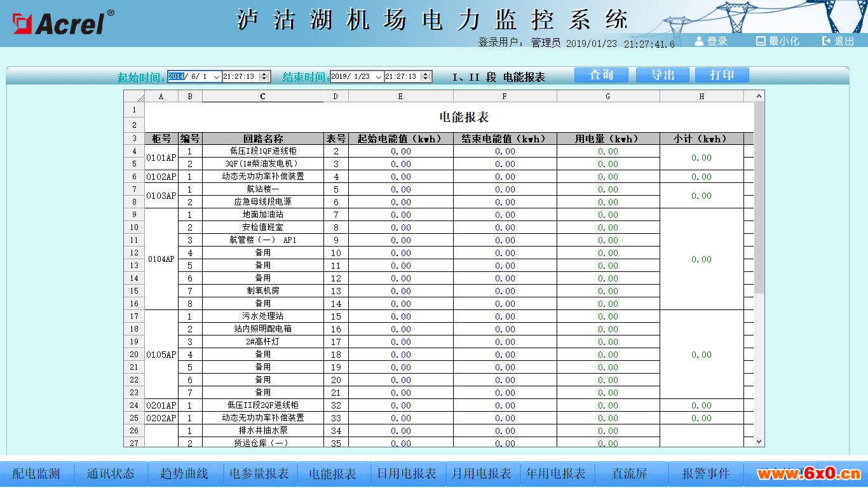868x488 pixels.
Task: Open the 日用电报表 tab
Action: tap(407, 474)
